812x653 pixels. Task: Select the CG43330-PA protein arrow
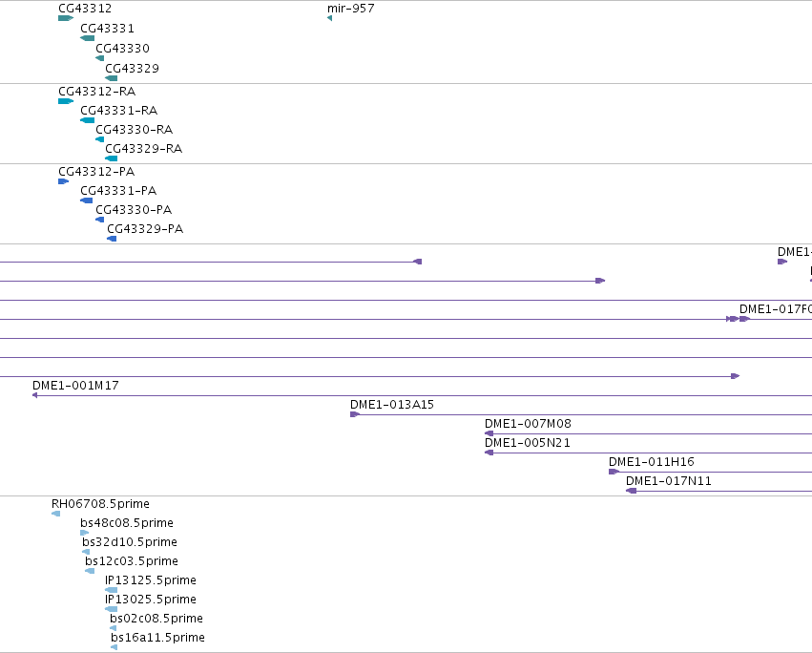[100, 220]
